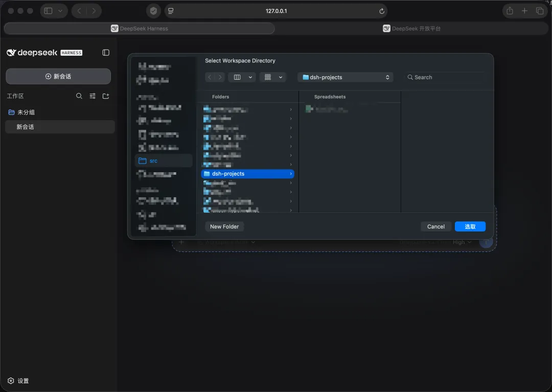Cancel the directory selection dialog
Viewport: 552px width, 392px height.
436,226
